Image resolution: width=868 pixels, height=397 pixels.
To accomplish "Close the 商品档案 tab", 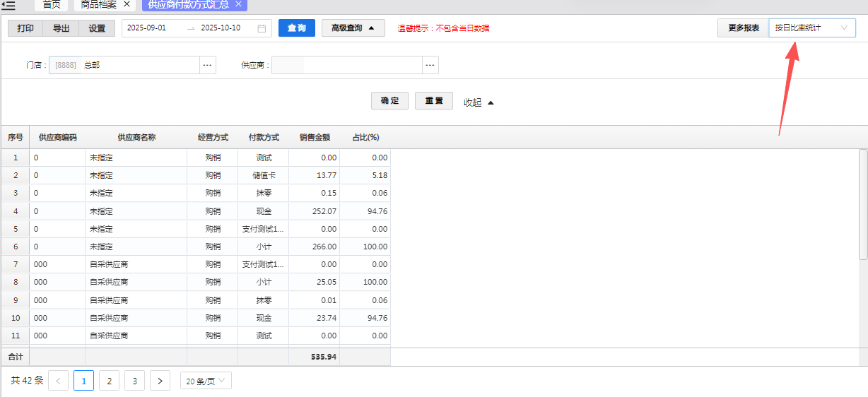I will pos(127,4).
